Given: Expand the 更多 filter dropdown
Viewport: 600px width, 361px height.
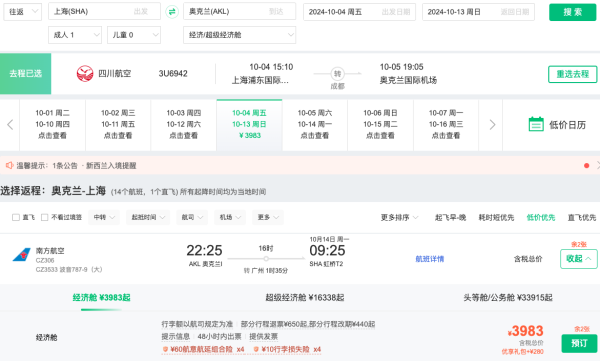Looking at the screenshot, I should click(268, 217).
